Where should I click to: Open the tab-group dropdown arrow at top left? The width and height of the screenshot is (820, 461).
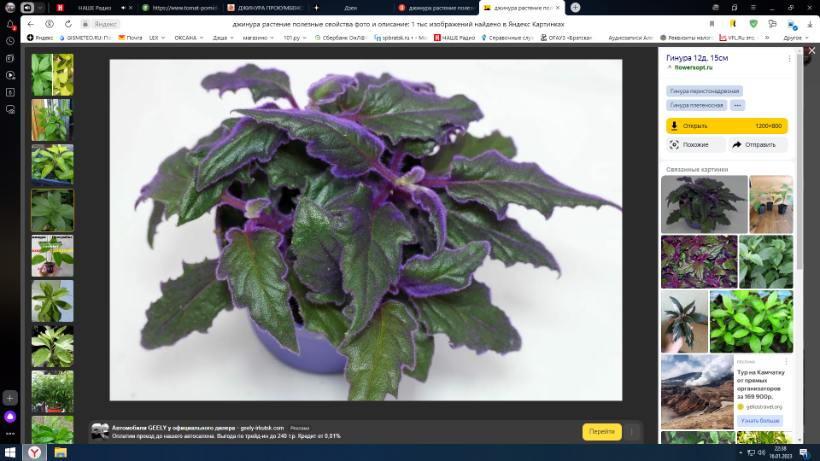coord(40,8)
